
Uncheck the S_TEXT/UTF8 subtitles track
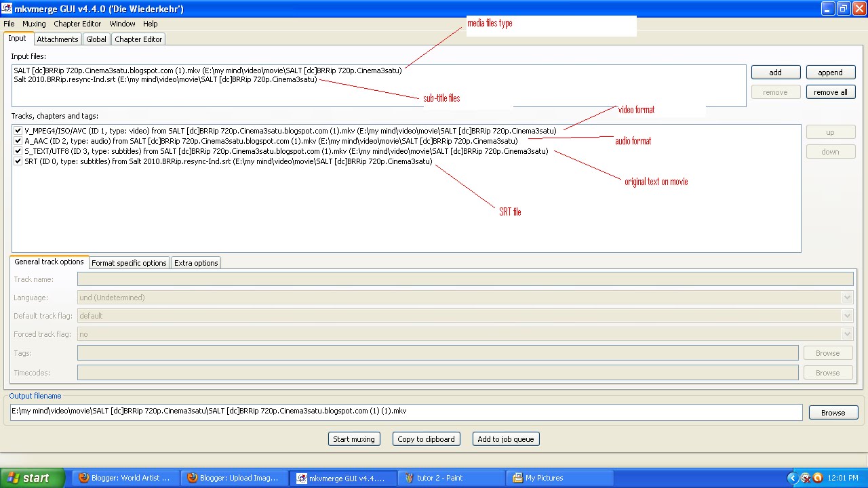click(18, 151)
